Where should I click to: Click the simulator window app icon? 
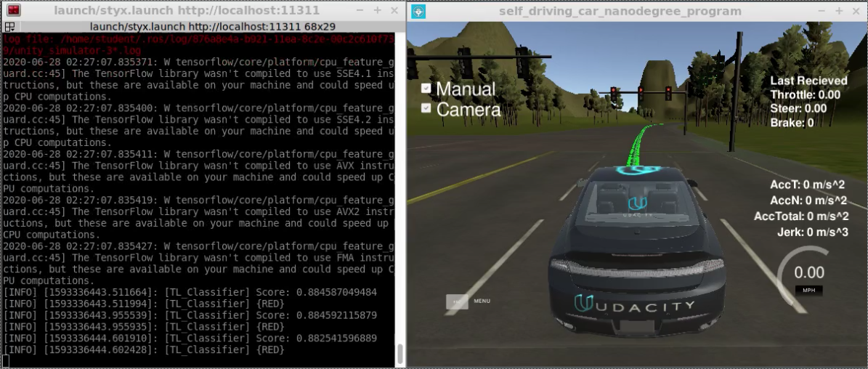point(418,11)
